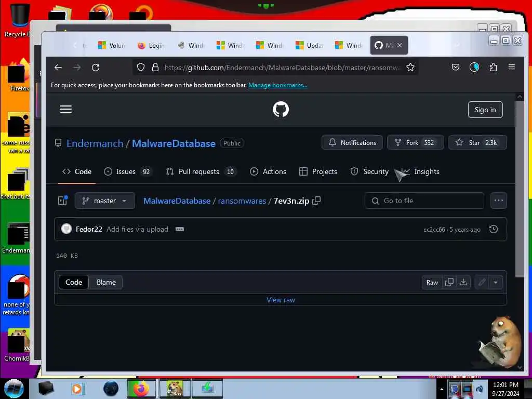This screenshot has width=532, height=399.
Task: Open commit ec2cc66 link
Action: point(434,230)
